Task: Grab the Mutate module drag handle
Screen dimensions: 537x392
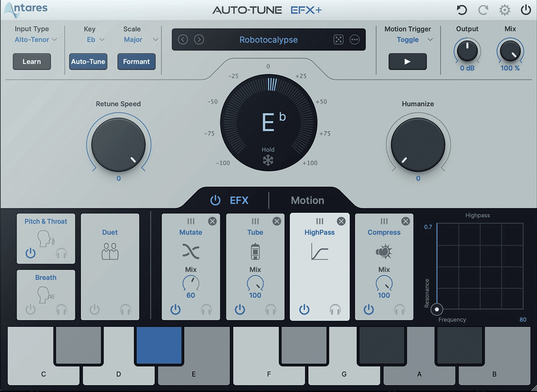Action: coord(191,221)
